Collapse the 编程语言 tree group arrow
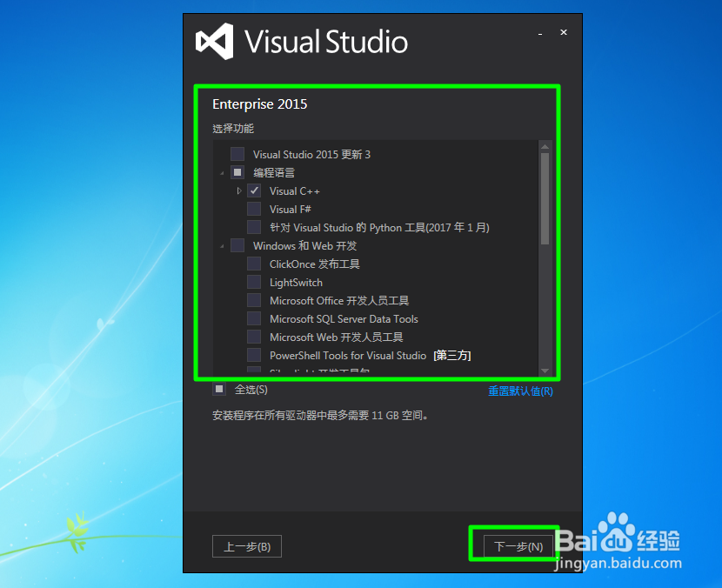This screenshot has width=722, height=588. [x=223, y=173]
